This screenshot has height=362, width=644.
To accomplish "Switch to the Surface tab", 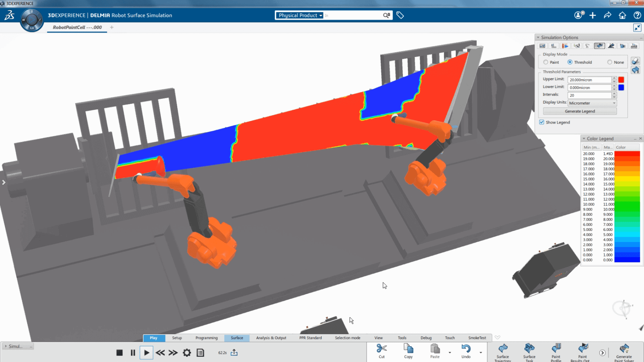I will point(237,338).
